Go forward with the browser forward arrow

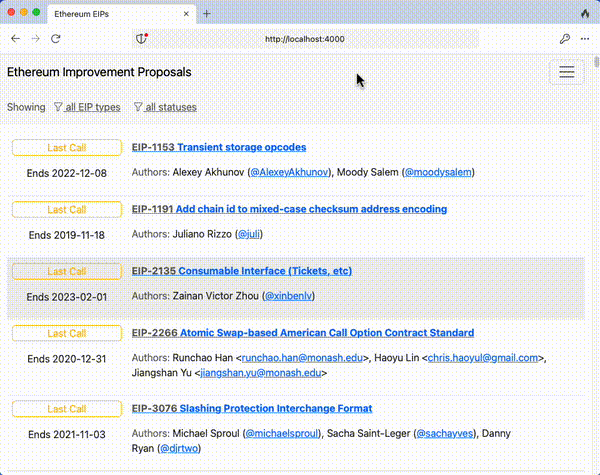coord(36,39)
